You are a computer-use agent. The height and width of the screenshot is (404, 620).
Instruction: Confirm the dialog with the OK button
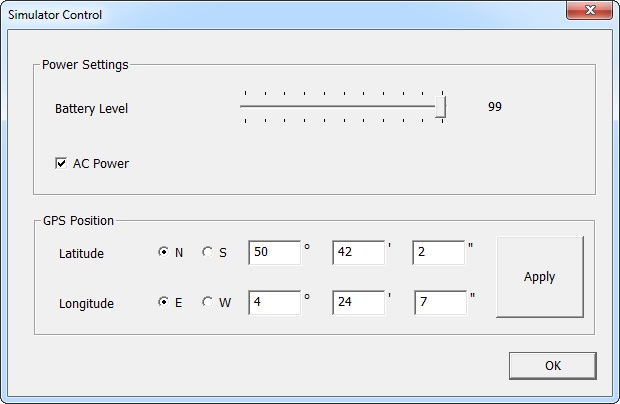[x=552, y=366]
